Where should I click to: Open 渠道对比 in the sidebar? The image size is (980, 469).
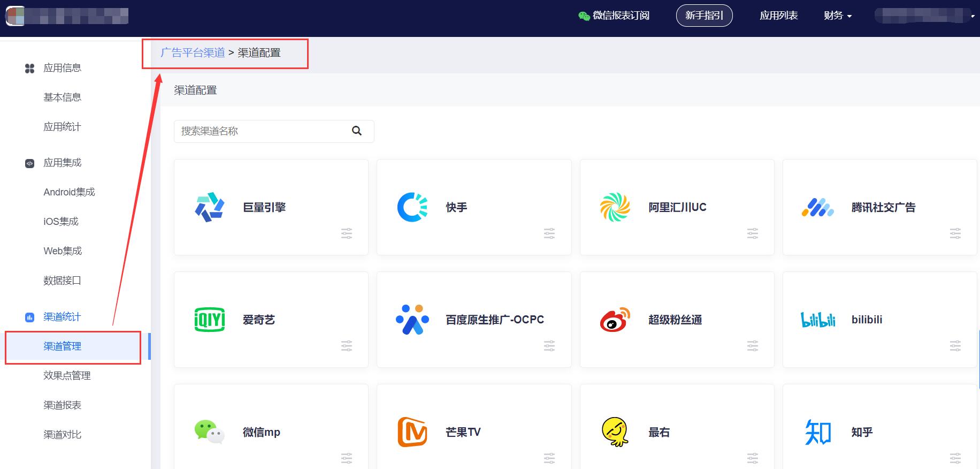point(62,435)
